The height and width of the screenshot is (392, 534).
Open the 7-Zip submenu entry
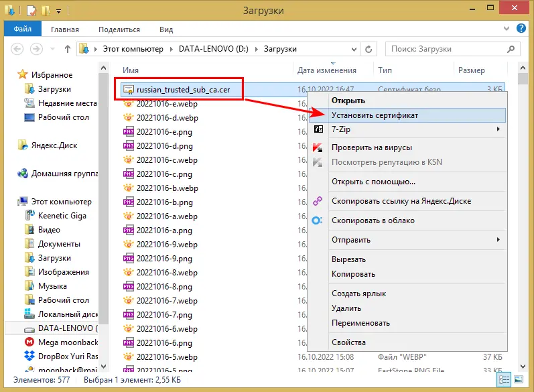point(407,129)
